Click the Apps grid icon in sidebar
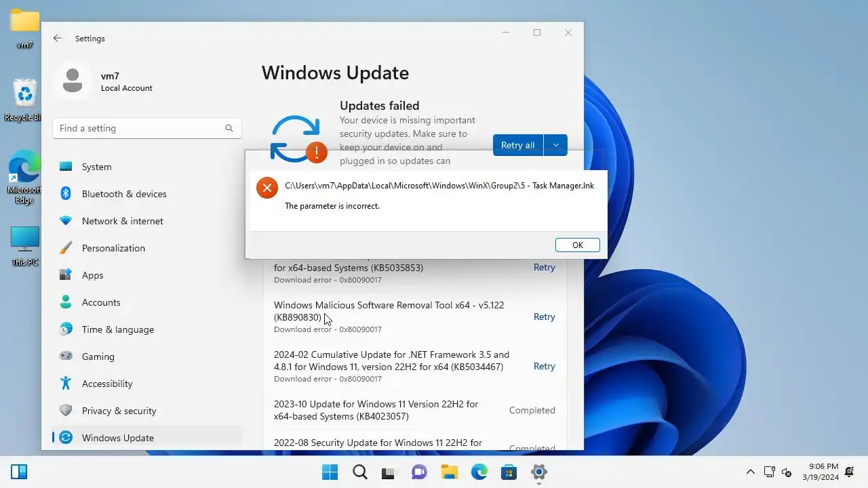The height and width of the screenshot is (488, 868). coord(66,275)
